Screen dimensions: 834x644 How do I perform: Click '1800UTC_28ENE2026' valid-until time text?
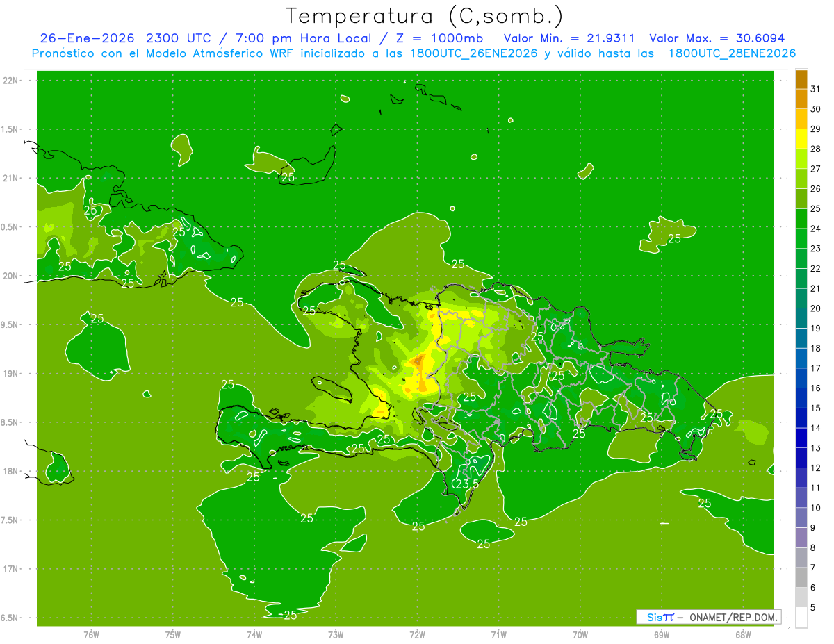click(x=732, y=53)
